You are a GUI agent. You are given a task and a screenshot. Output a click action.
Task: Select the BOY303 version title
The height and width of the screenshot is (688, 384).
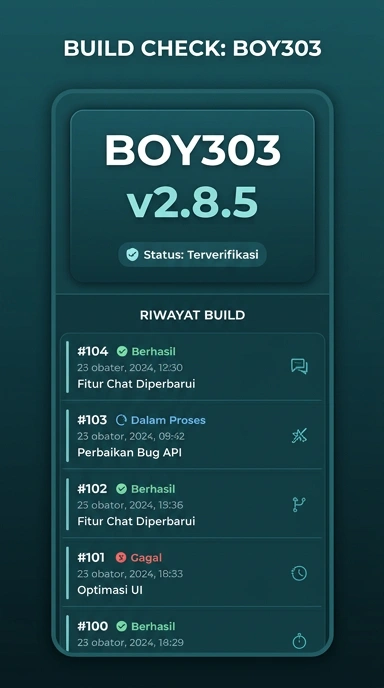pyautogui.click(x=192, y=150)
